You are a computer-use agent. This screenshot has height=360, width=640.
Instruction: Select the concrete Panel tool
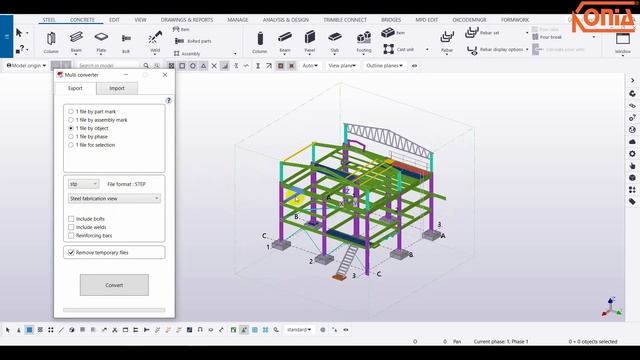[310, 41]
